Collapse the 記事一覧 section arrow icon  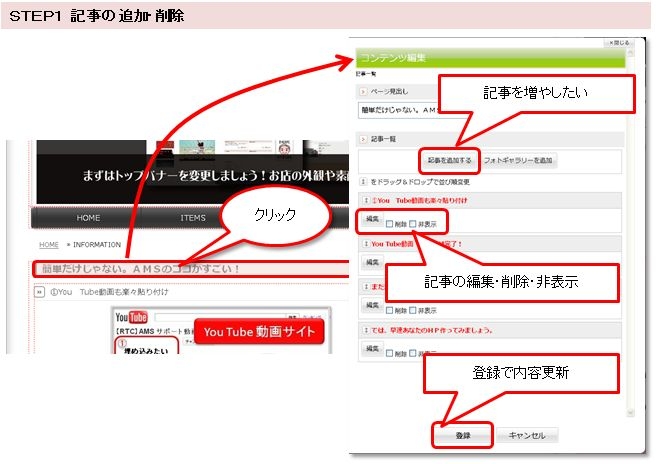[x=364, y=139]
